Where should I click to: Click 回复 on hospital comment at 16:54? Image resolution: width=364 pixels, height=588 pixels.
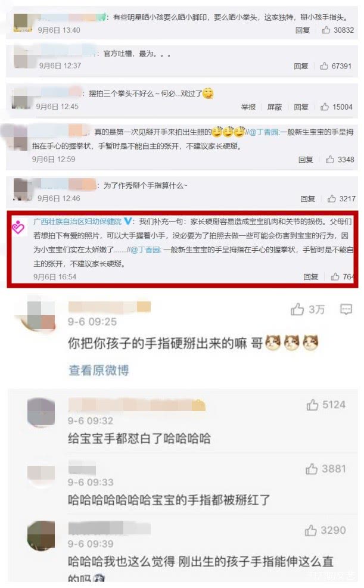311,277
